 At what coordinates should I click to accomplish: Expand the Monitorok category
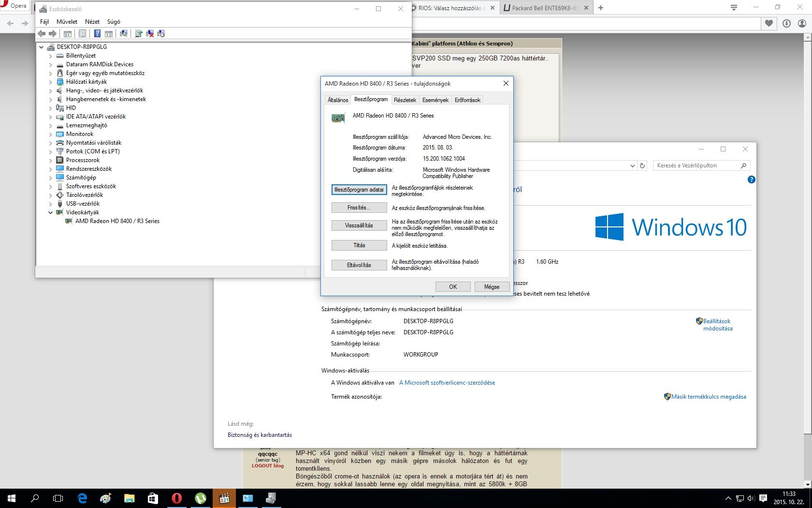tap(50, 134)
